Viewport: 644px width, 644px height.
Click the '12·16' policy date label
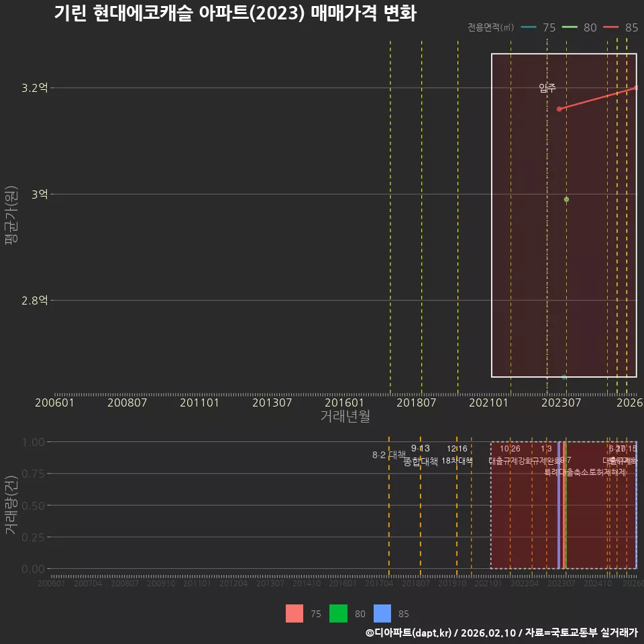(x=457, y=449)
